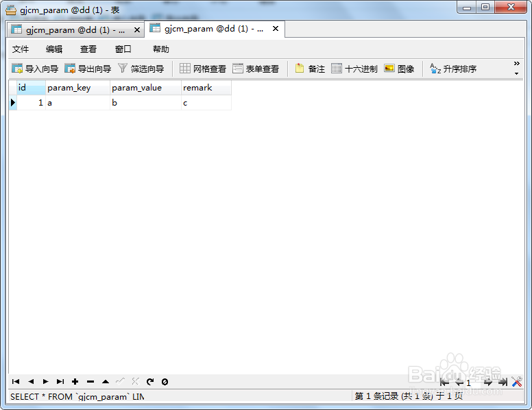Click the cancel changes X icon

point(135,381)
